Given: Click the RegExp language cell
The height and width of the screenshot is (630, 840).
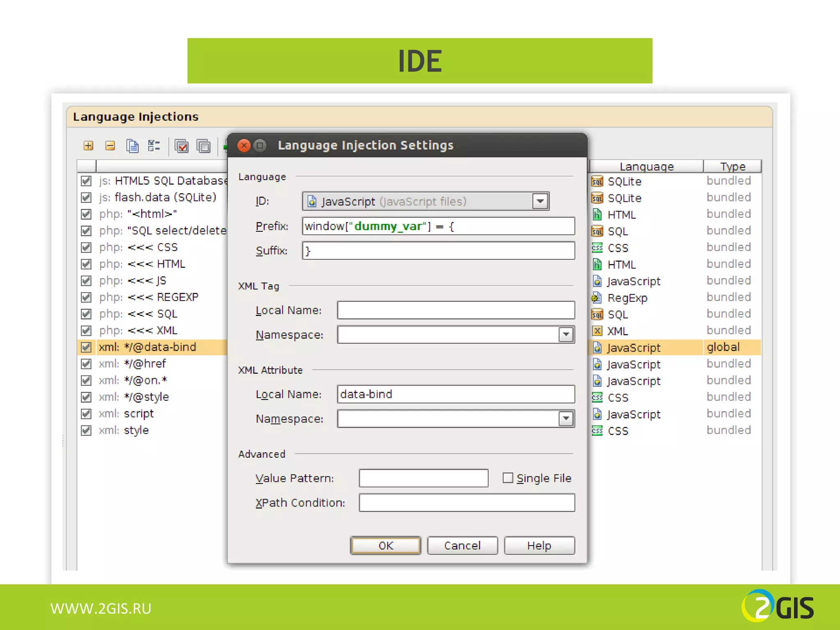Looking at the screenshot, I should coord(646,298).
